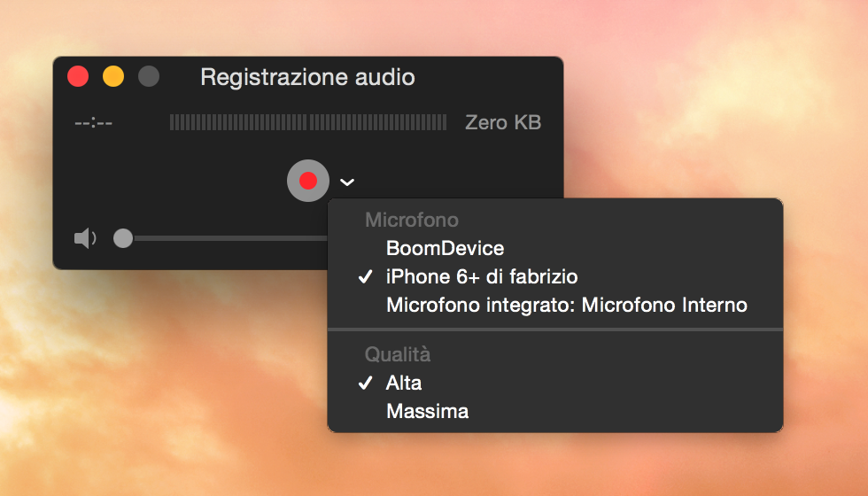Click the audio input level meter
The height and width of the screenshot is (496, 868).
pyautogui.click(x=308, y=122)
